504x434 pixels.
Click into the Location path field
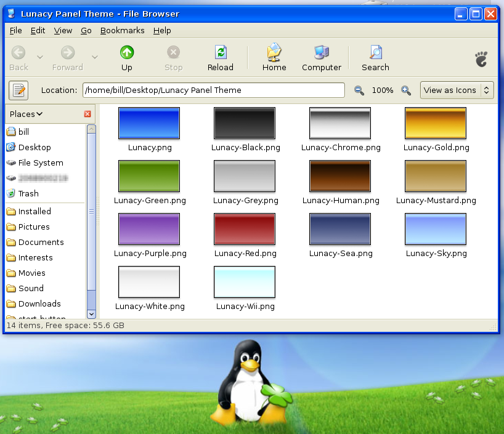pyautogui.click(x=214, y=90)
